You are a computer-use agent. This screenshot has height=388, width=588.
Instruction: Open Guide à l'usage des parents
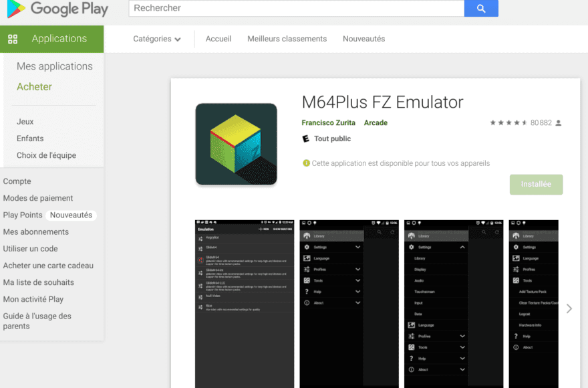tap(37, 321)
